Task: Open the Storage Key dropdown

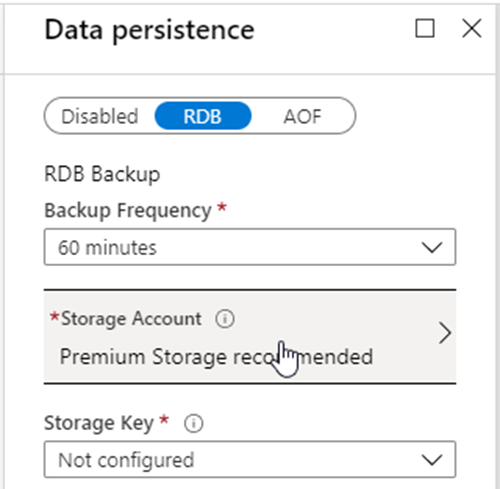Action: pyautogui.click(x=250, y=459)
